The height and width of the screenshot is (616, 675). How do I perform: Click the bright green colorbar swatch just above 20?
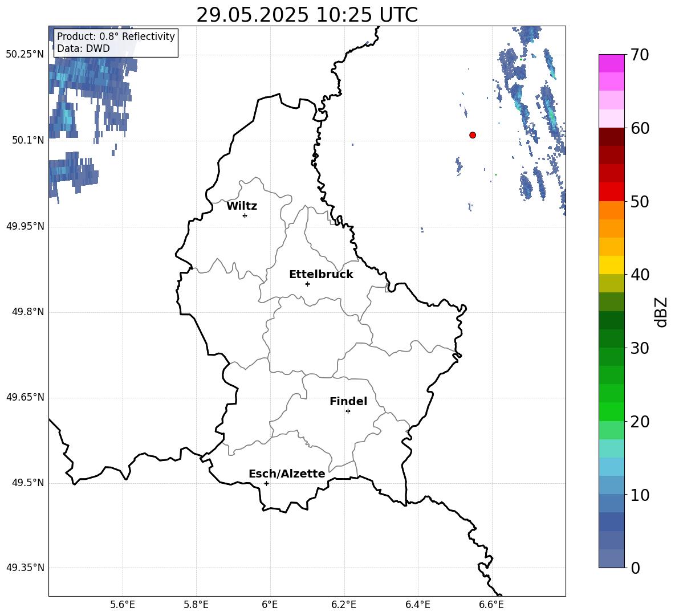(611, 411)
